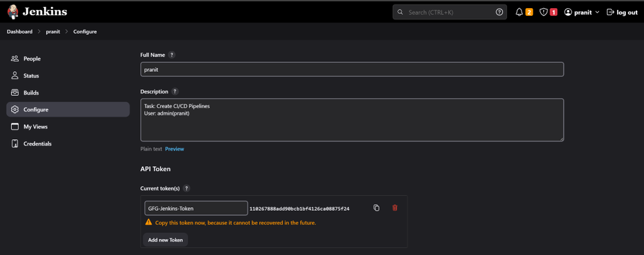Click the My Views window icon
This screenshot has height=255, width=644.
click(15, 127)
